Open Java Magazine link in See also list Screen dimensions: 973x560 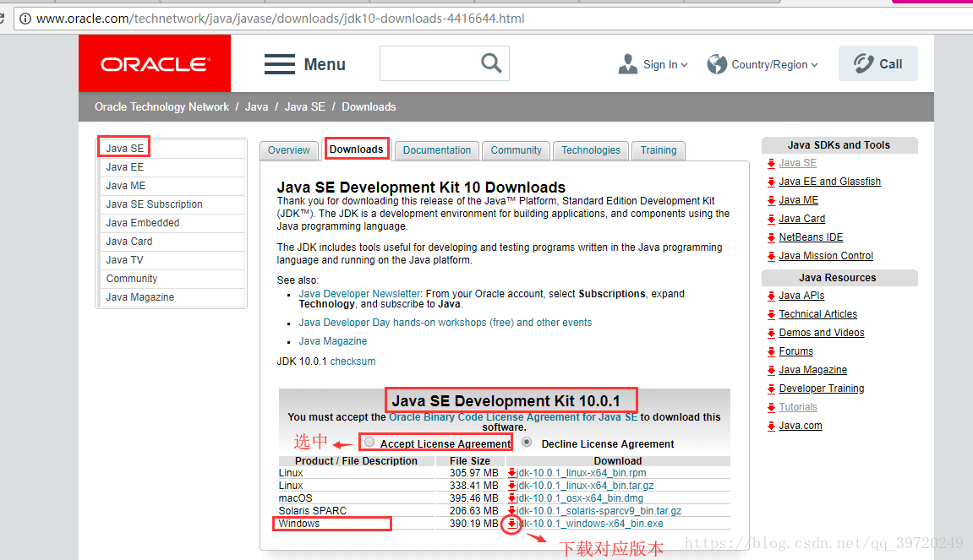coord(332,341)
